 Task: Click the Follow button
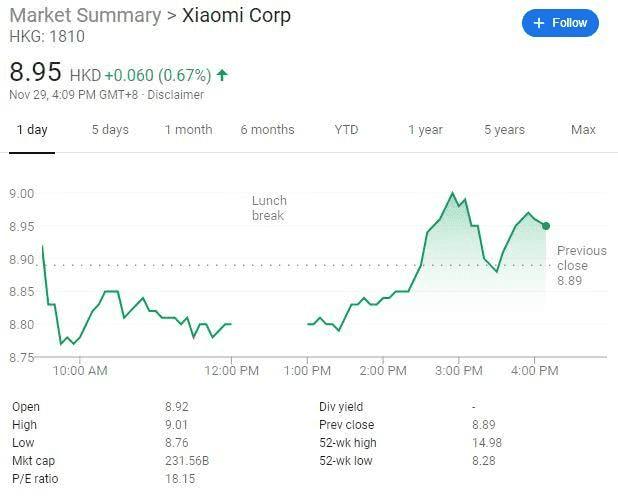560,23
